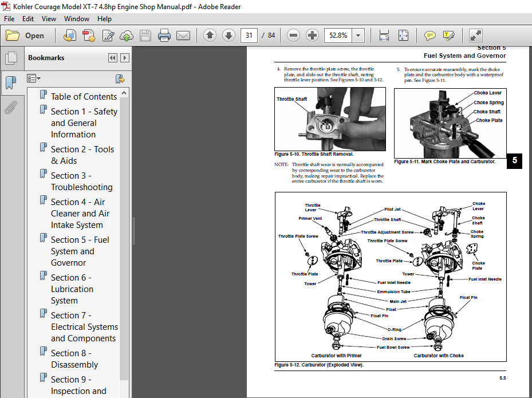Image resolution: width=532 pixels, height=398 pixels.
Task: Click the Adobe Reader PDF title bar icon
Action: 6,6
